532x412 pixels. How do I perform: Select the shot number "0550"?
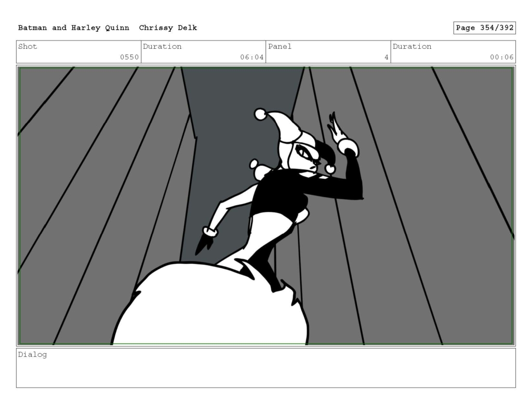click(x=129, y=57)
